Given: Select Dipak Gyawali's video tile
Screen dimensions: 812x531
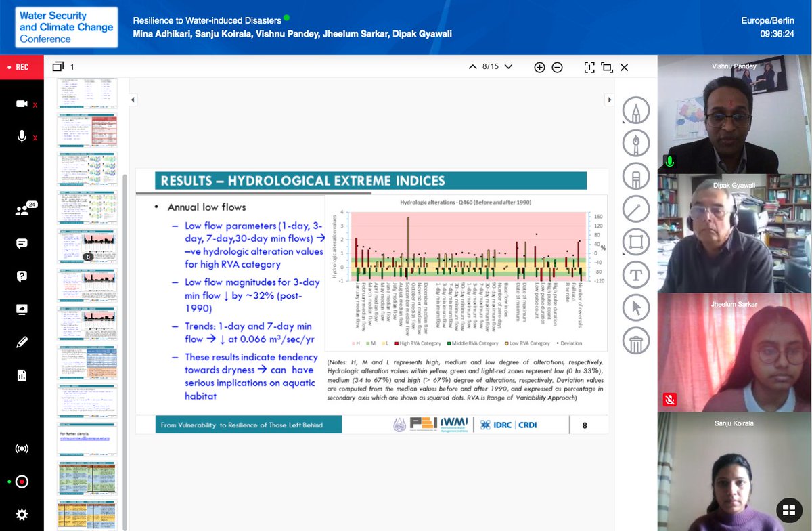Looking at the screenshot, I should point(734,234).
